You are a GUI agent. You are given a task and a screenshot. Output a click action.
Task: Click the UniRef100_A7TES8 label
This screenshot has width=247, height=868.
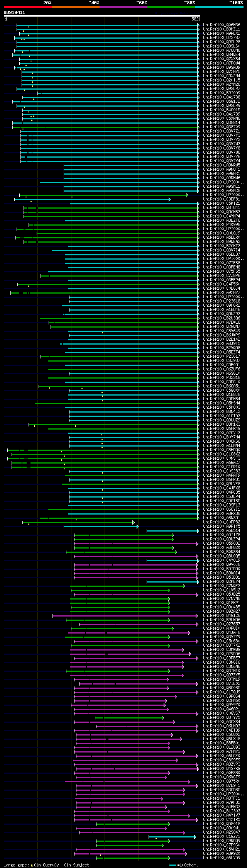pos(222,263)
